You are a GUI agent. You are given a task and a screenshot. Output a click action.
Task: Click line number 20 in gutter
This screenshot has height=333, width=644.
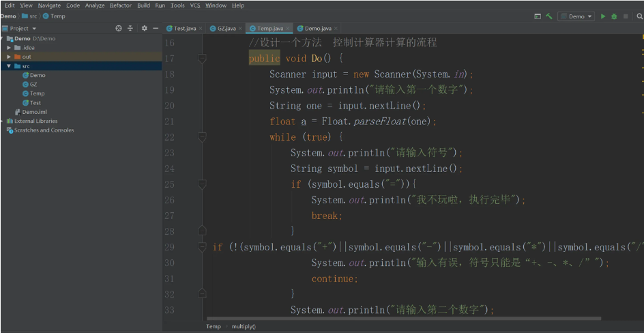coord(169,106)
